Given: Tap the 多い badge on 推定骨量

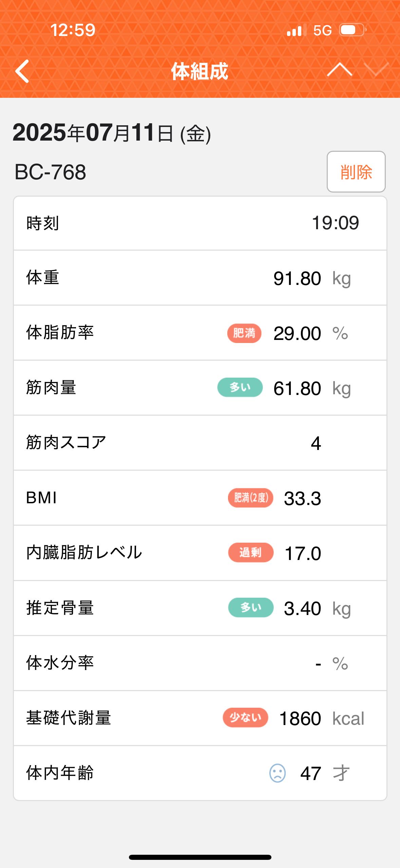Looking at the screenshot, I should tap(250, 608).
